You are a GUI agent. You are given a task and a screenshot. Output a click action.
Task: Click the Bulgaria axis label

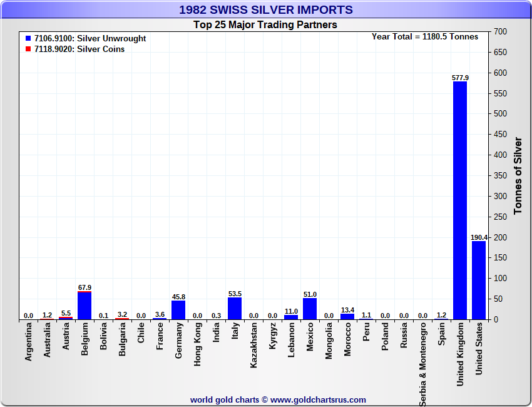tap(122, 339)
